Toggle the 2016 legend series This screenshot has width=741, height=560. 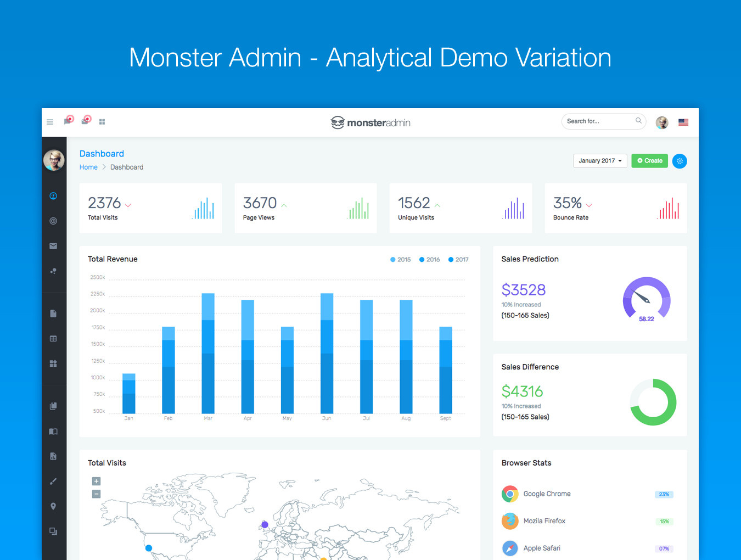coord(429,260)
